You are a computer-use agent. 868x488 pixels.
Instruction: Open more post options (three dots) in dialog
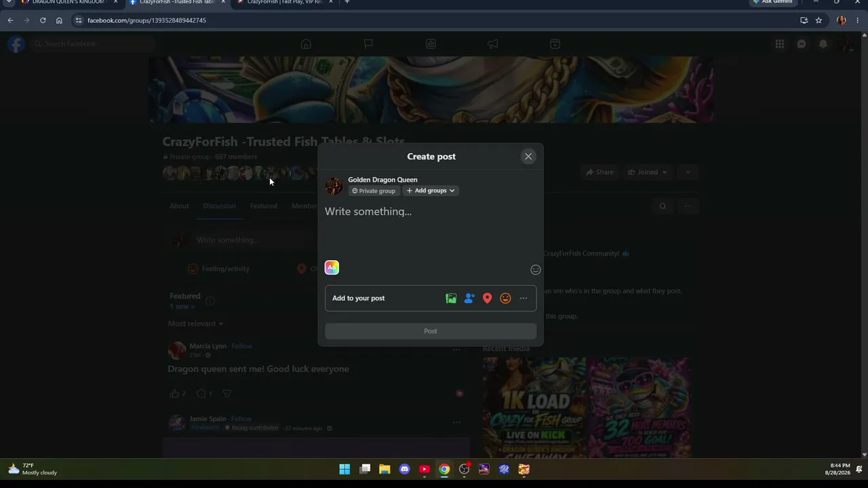(x=524, y=298)
